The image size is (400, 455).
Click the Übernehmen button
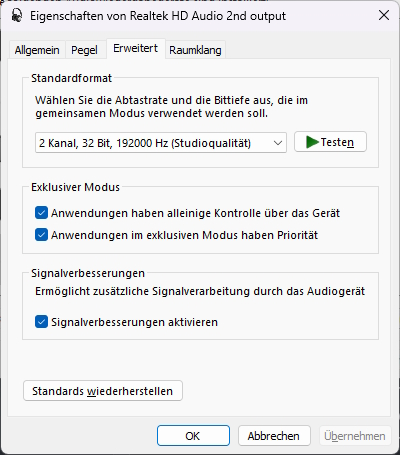355,436
